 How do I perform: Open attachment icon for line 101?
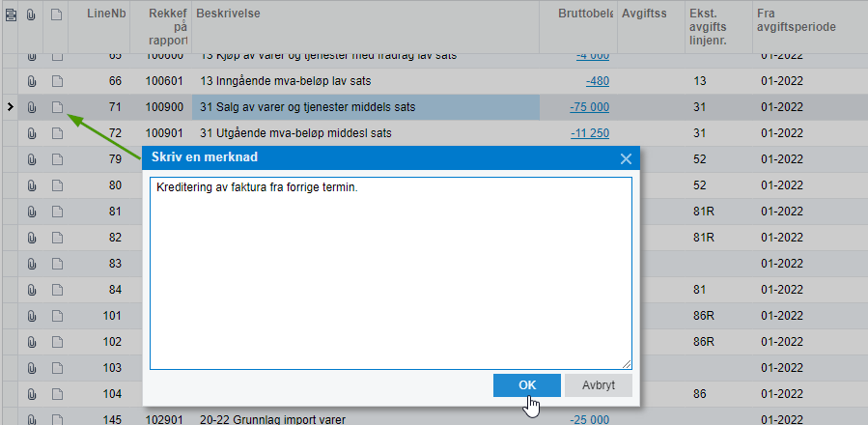[x=32, y=316]
